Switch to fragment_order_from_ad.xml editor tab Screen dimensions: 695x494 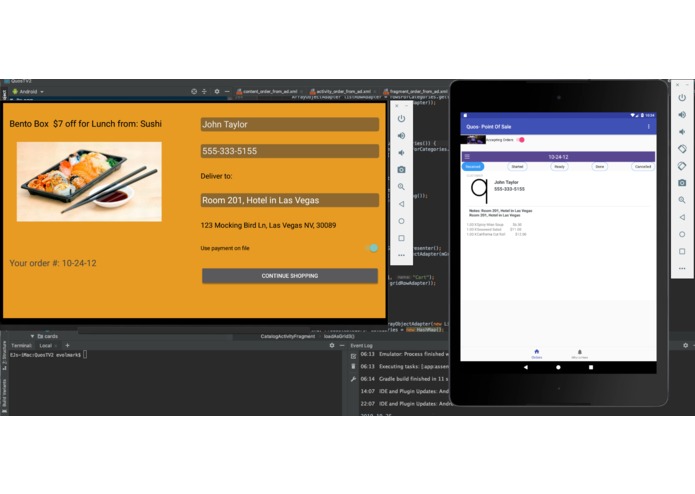point(416,91)
